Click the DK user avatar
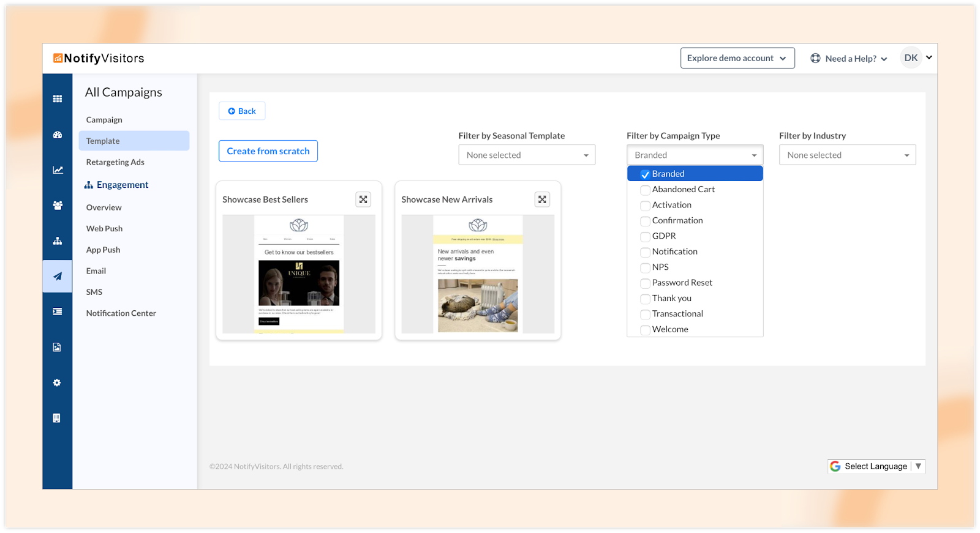This screenshot has width=980, height=533. pyautogui.click(x=911, y=58)
